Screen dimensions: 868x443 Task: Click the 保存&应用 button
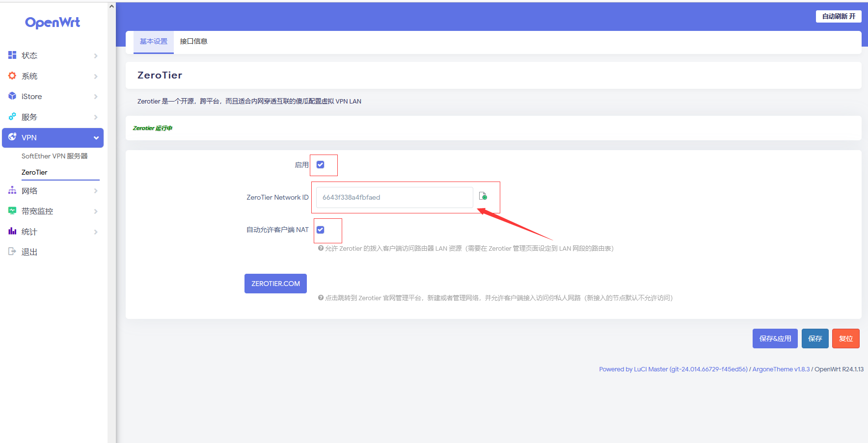pos(775,339)
